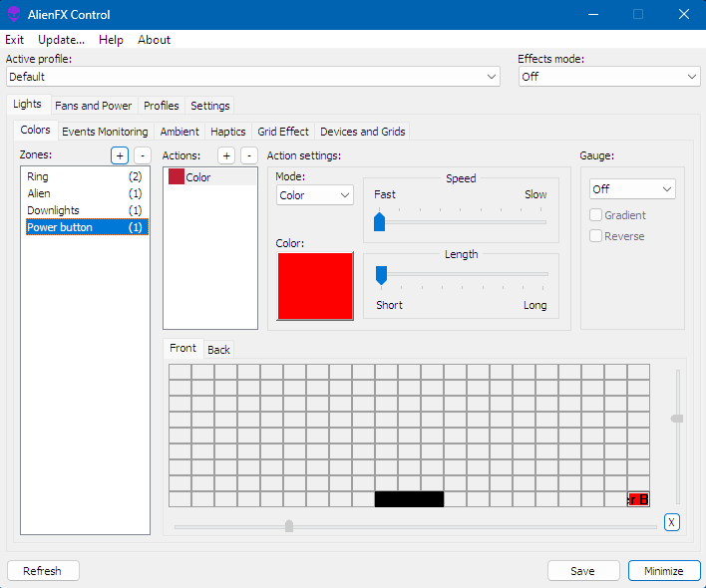Open the About menu

pyautogui.click(x=154, y=40)
